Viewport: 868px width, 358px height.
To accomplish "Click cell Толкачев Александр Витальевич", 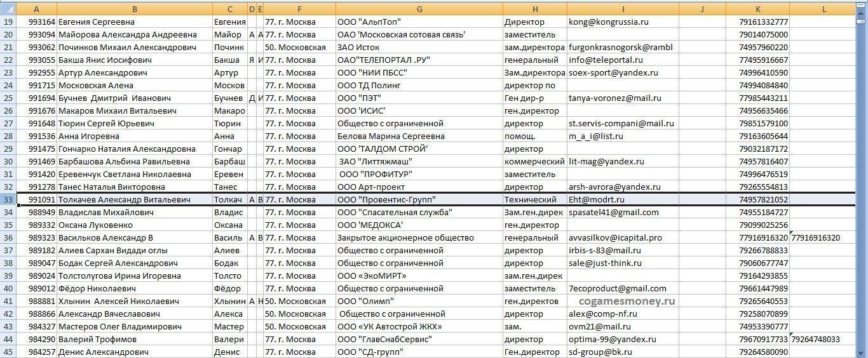I will tap(135, 199).
